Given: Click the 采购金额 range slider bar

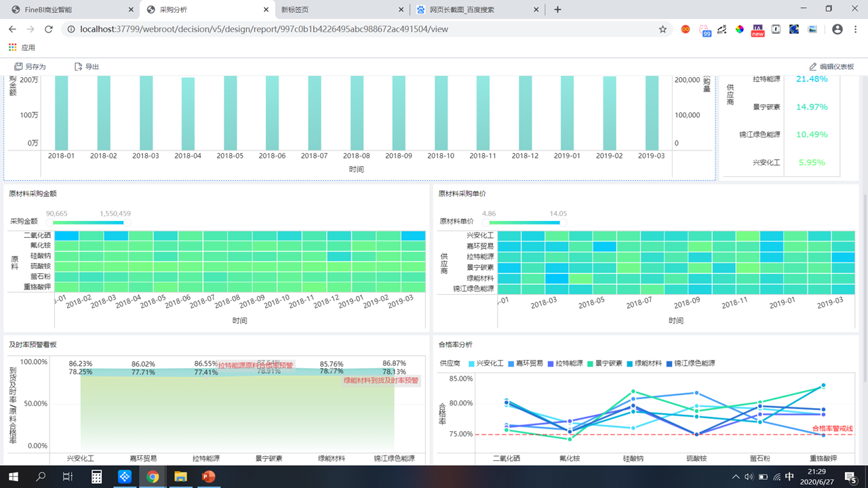Looking at the screenshot, I should pos(88,222).
